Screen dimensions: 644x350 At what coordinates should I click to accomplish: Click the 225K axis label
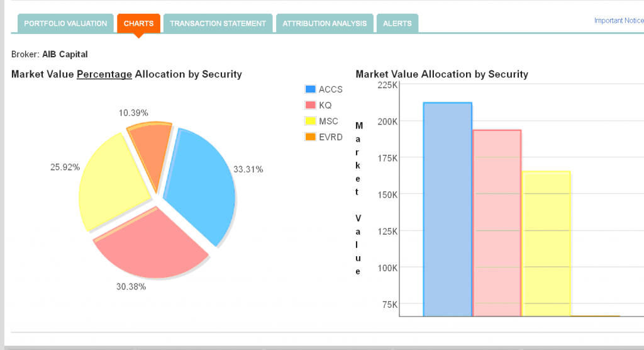(387, 85)
